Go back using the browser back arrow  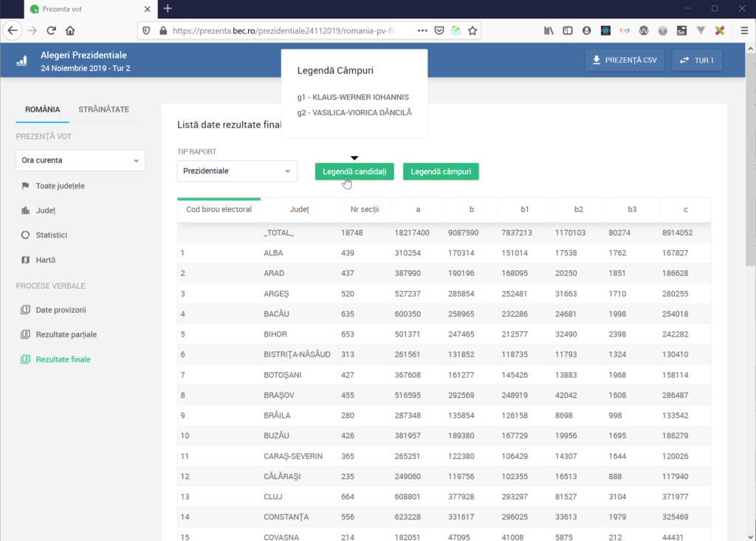[13, 30]
